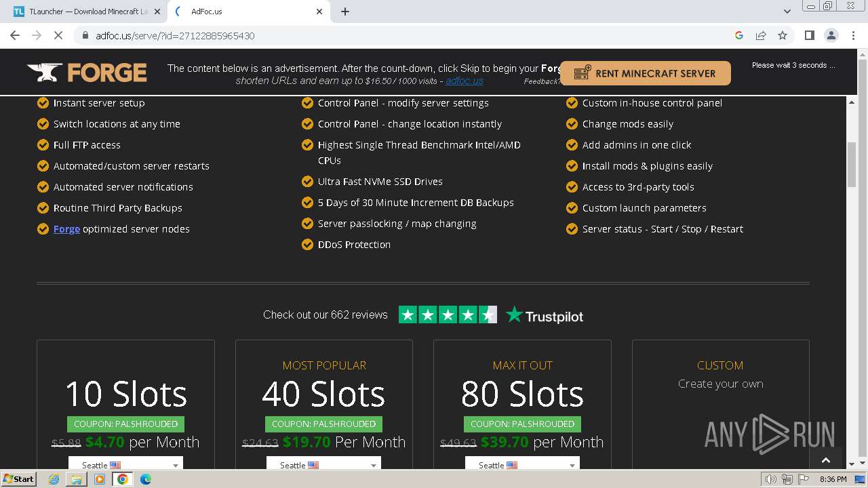Open File Explorer from taskbar
Screen dimensions: 868x488
[77, 479]
